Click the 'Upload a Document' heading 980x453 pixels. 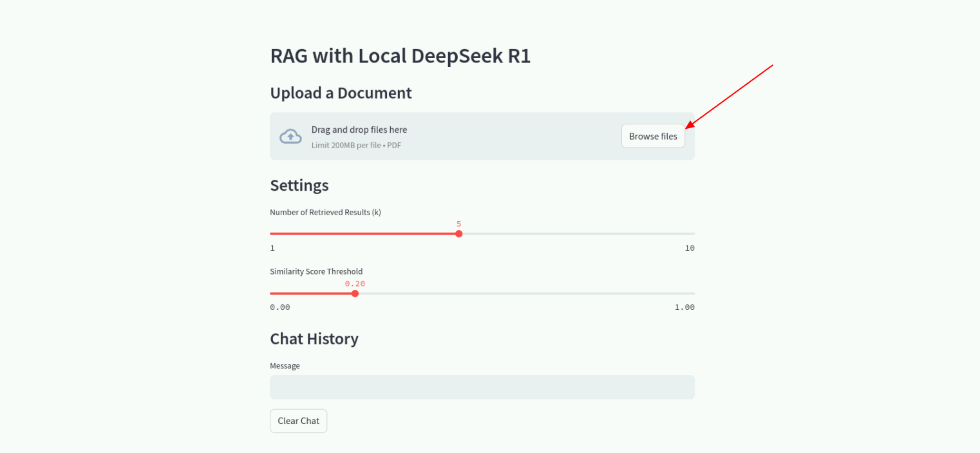(x=341, y=93)
